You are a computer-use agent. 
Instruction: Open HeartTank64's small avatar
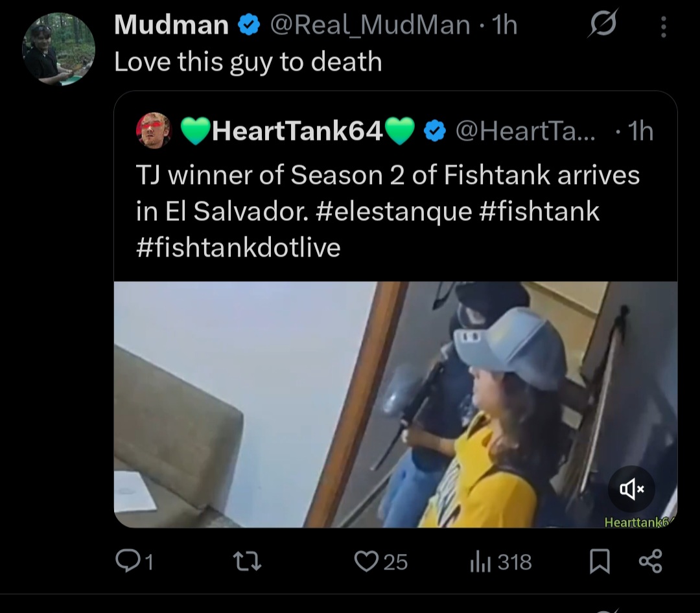tap(154, 130)
